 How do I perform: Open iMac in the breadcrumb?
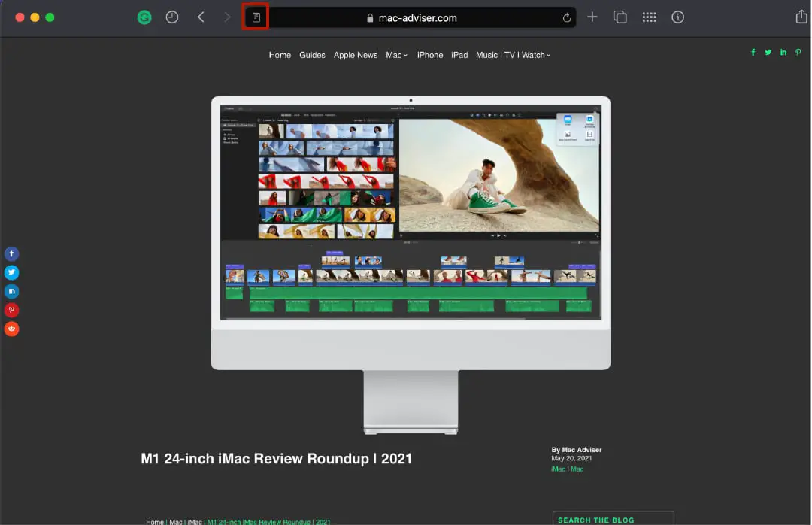(195, 522)
